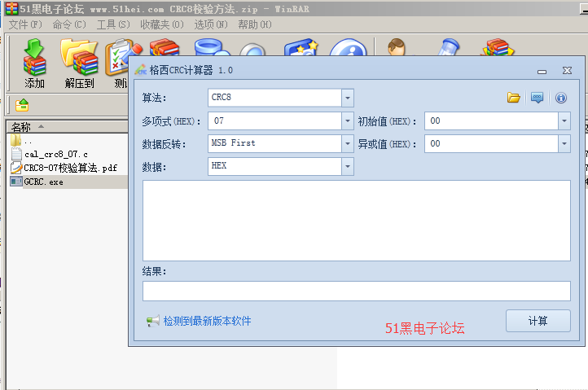Click the up-one-level folder icon
The width and height of the screenshot is (588, 390).
22,105
